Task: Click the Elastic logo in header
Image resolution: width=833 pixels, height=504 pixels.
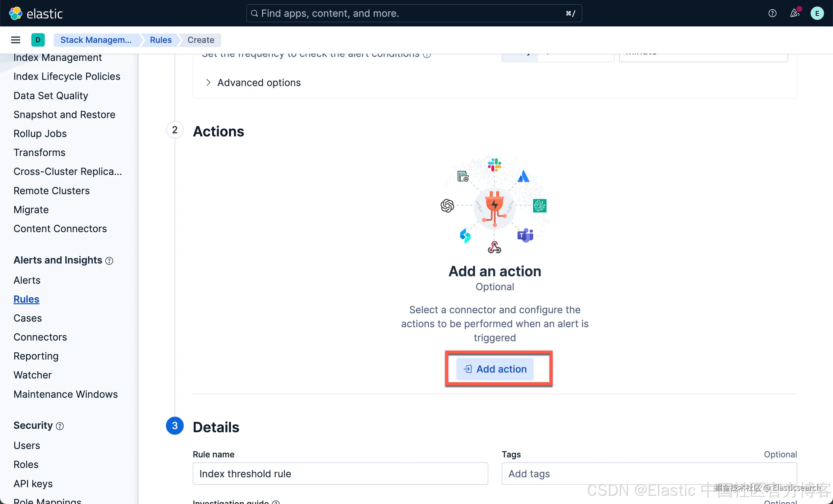Action: [35, 14]
